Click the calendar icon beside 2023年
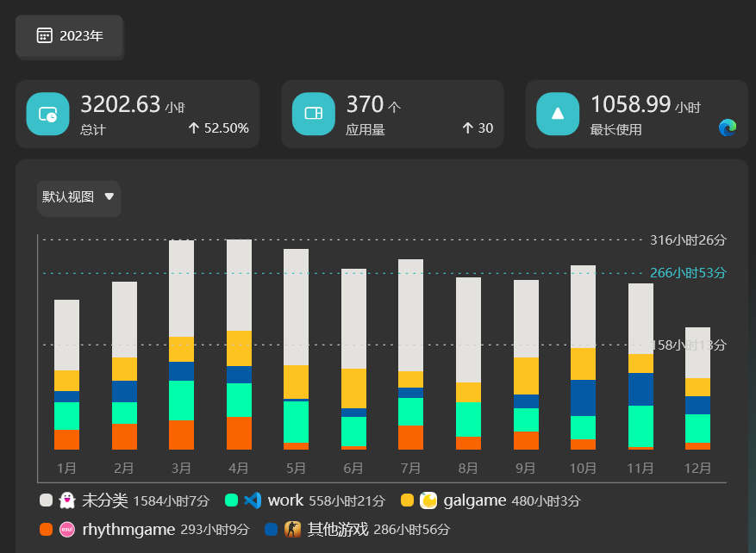756x553 pixels. (44, 35)
